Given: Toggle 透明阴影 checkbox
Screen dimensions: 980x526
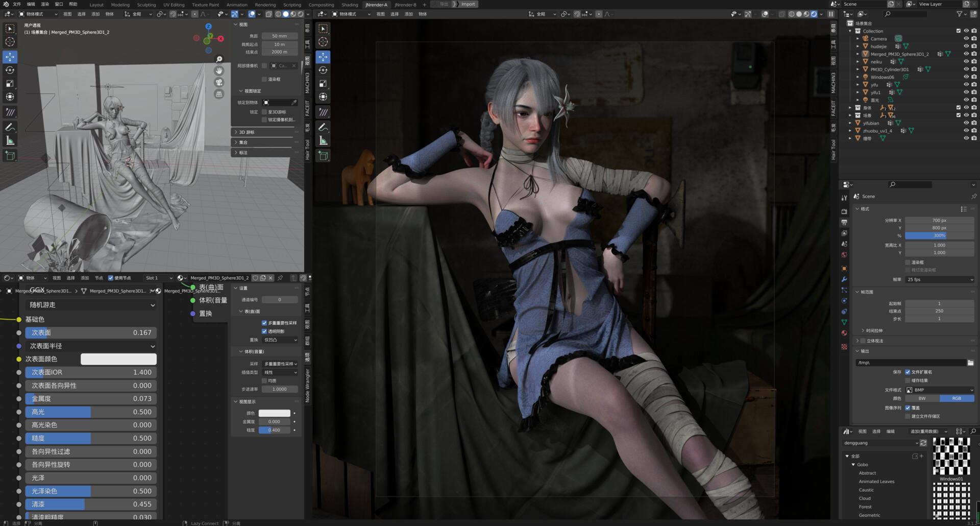Looking at the screenshot, I should [264, 331].
